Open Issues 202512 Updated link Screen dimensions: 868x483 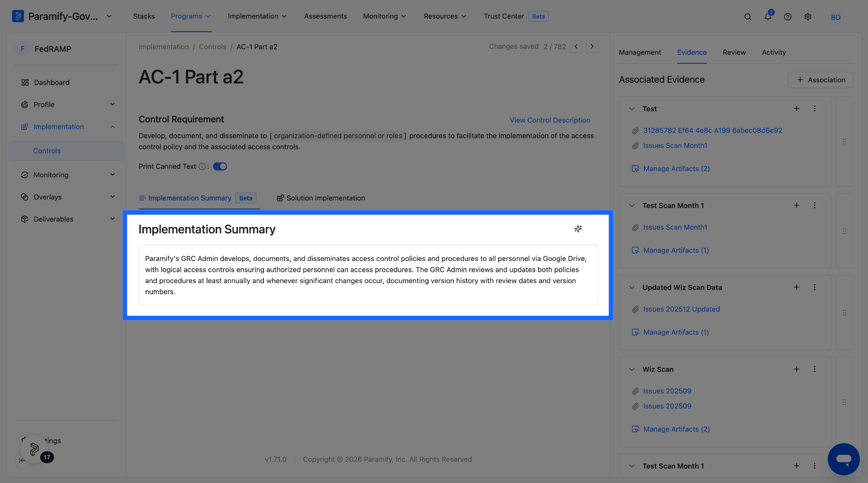(681, 309)
